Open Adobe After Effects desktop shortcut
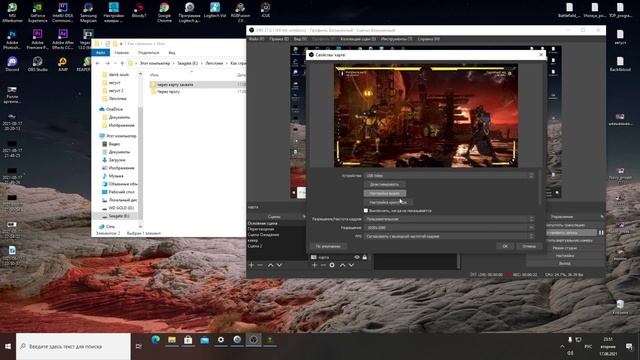 click(63, 40)
